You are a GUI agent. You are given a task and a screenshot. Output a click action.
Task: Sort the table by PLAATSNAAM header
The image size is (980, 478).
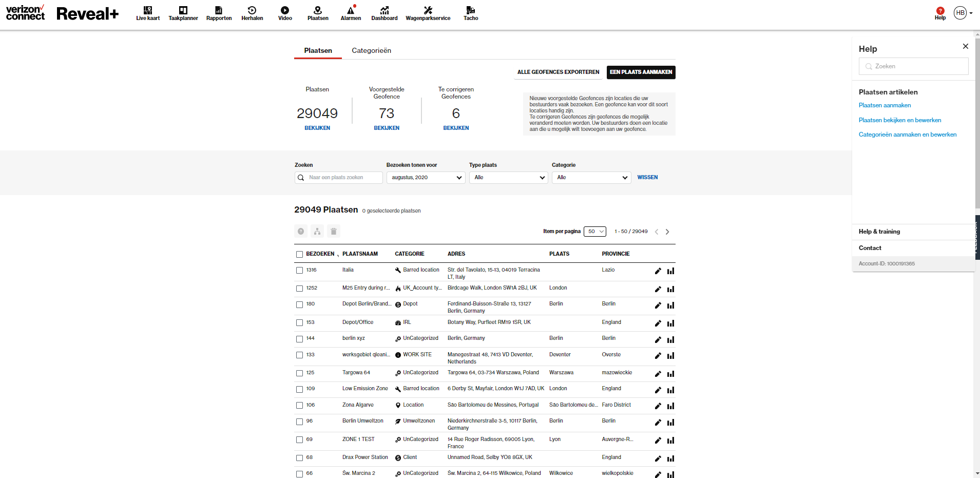coord(360,254)
